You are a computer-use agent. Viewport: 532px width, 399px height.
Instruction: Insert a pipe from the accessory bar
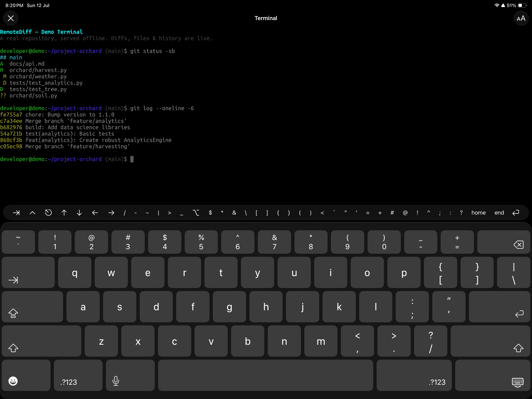(159, 213)
